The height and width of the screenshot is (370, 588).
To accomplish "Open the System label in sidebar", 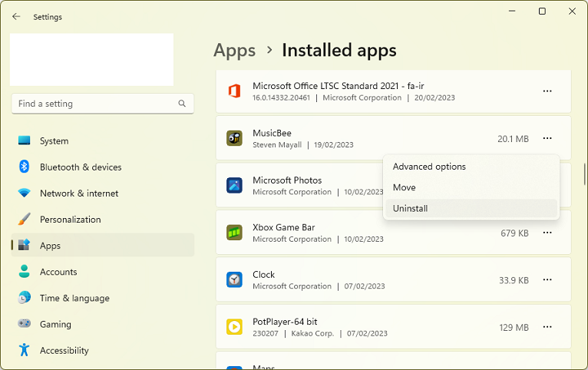I will tap(55, 141).
